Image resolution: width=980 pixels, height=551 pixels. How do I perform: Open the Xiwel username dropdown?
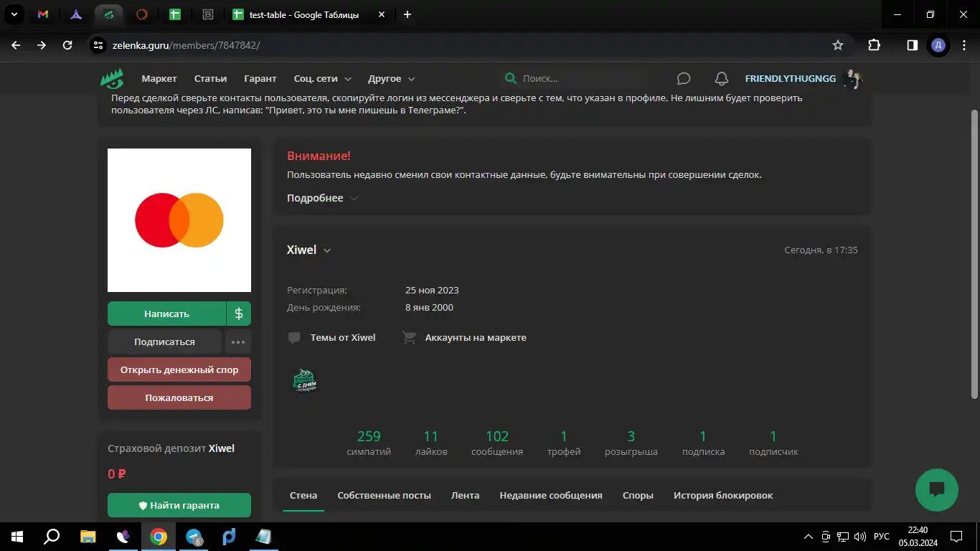click(x=309, y=250)
